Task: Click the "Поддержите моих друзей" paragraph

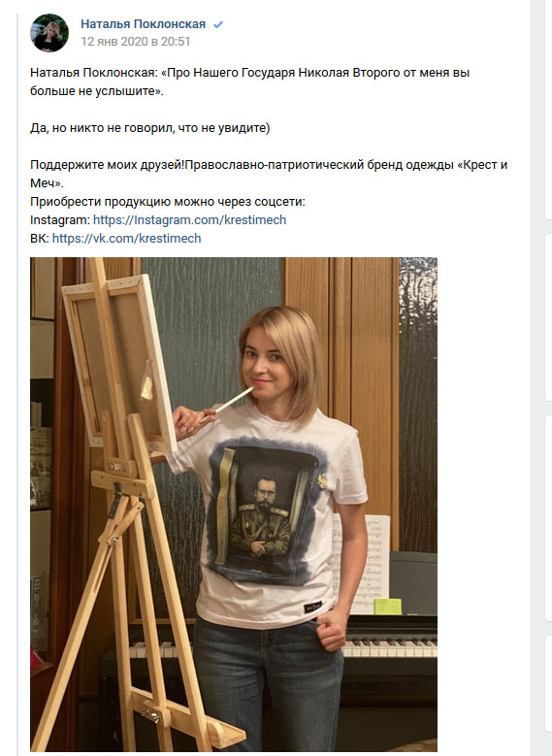Action: (x=269, y=174)
